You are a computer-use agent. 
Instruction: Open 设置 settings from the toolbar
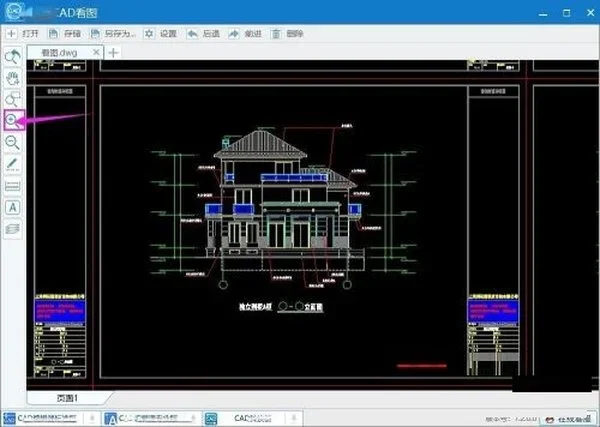coord(160,34)
